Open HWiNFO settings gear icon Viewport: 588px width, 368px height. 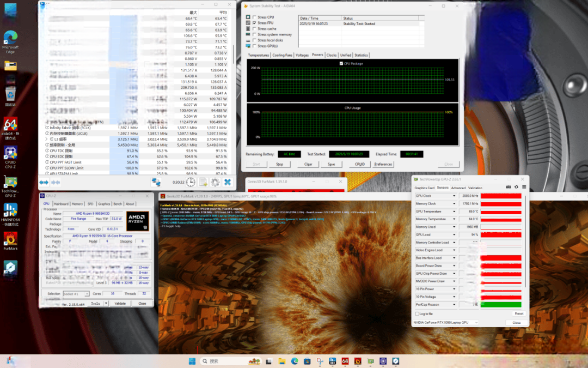(x=215, y=183)
